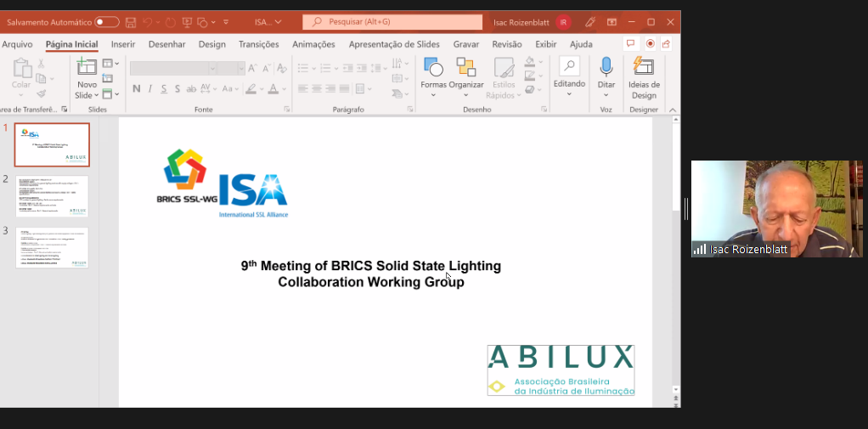
Task: Open the Gravar tab
Action: (466, 44)
